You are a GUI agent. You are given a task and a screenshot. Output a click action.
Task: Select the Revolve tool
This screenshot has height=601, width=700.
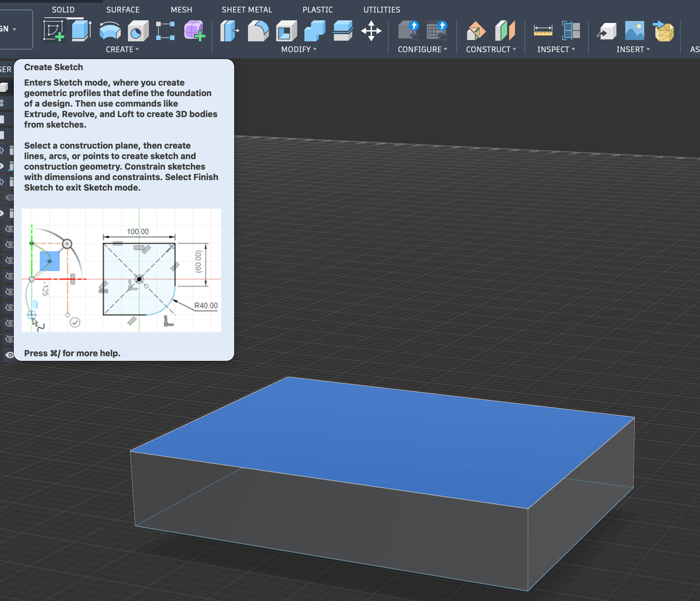[110, 31]
